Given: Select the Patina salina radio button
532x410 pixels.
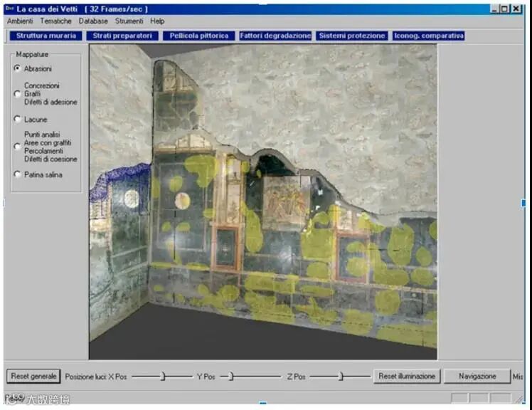Looking at the screenshot, I should [x=17, y=174].
